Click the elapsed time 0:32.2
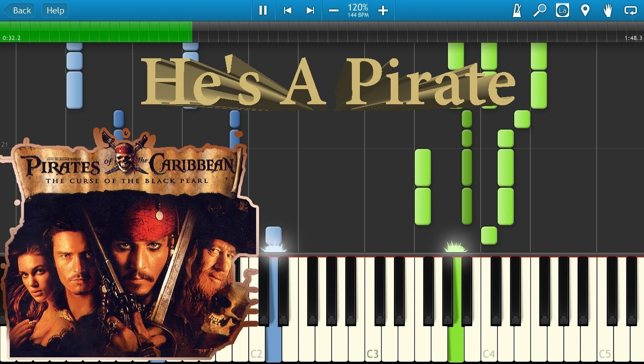 click(11, 38)
